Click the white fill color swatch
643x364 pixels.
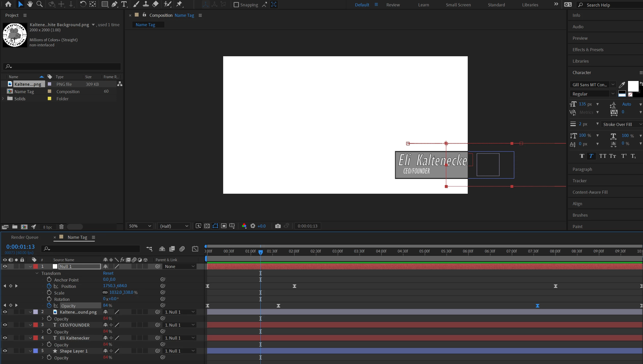point(633,86)
